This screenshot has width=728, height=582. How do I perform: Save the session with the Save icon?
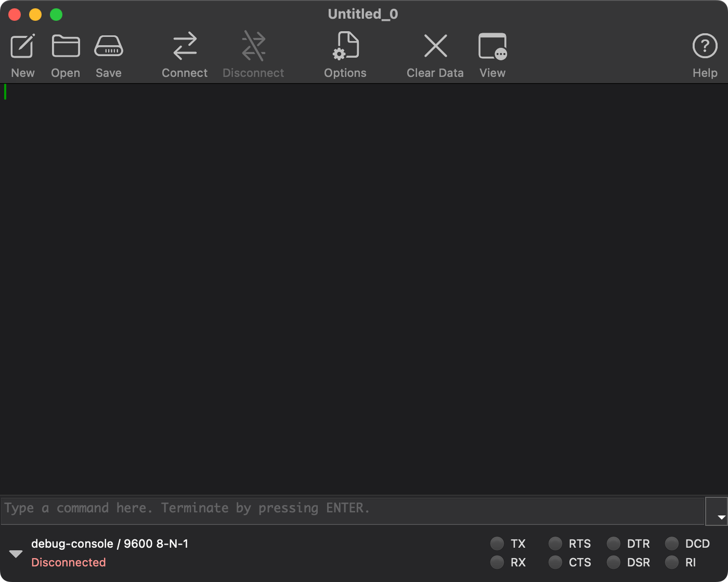pos(108,47)
